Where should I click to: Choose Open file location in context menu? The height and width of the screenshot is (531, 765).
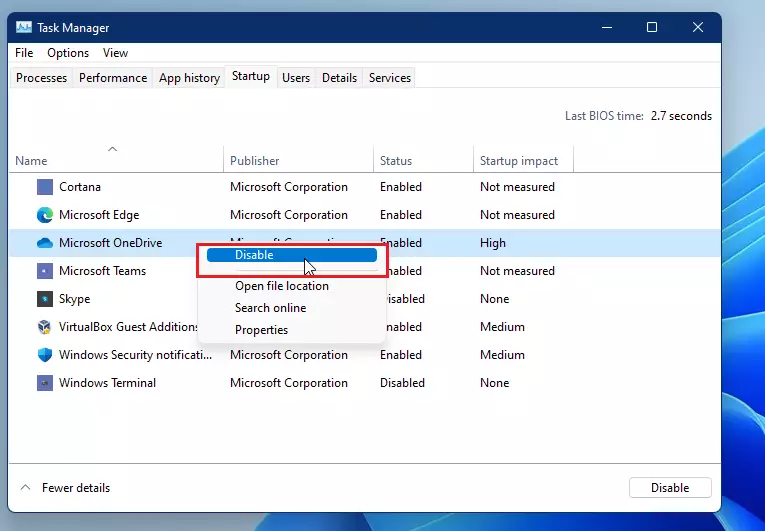pyautogui.click(x=282, y=286)
